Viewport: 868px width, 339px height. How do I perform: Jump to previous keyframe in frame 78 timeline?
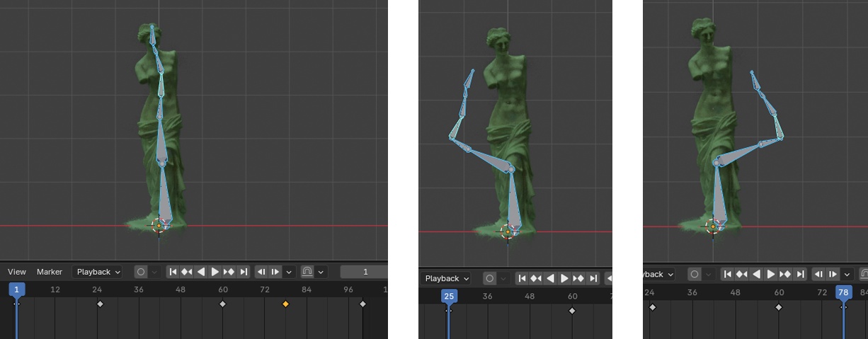(742, 274)
